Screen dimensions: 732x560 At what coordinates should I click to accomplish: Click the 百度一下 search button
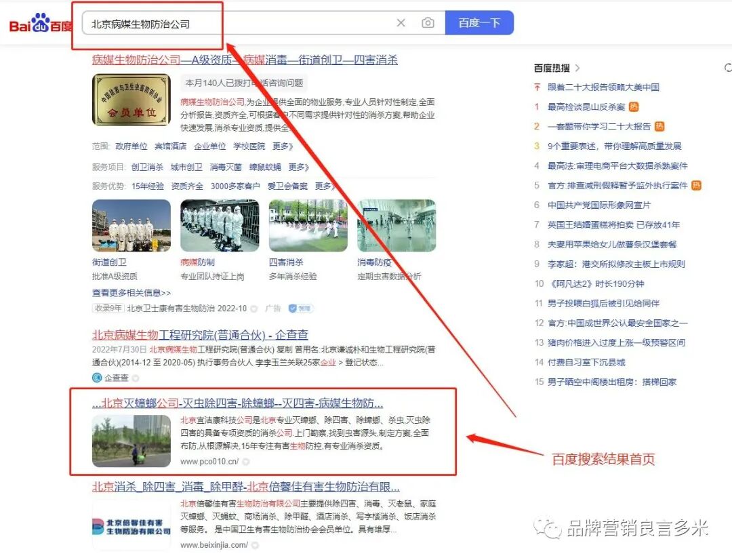[x=479, y=23]
